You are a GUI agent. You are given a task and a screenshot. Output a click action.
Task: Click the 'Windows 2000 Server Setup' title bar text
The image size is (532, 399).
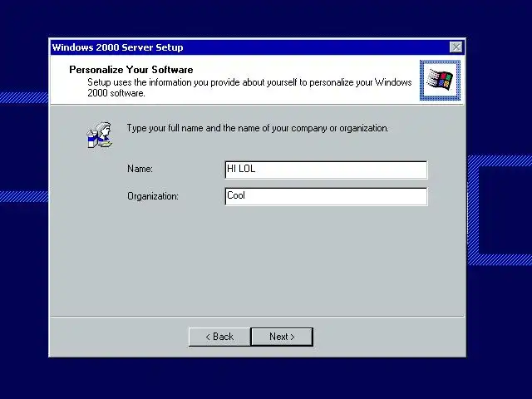point(117,47)
